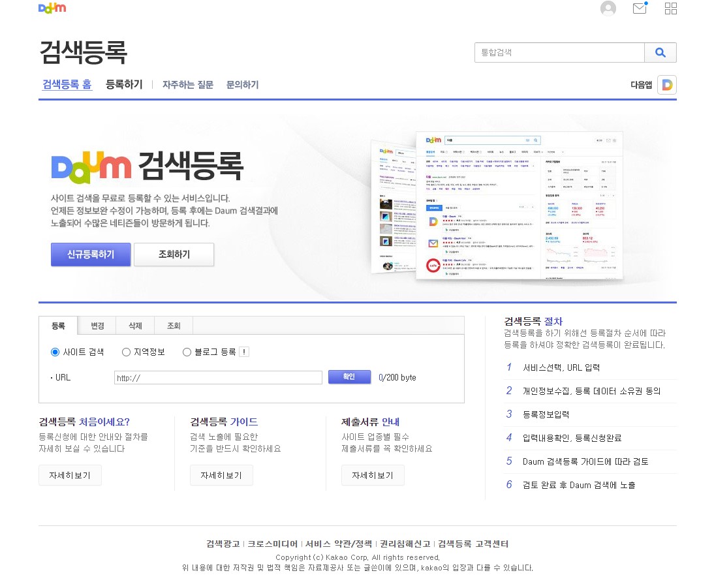Open 문의하기 menu item
This screenshot has width=714, height=588.
[x=243, y=85]
